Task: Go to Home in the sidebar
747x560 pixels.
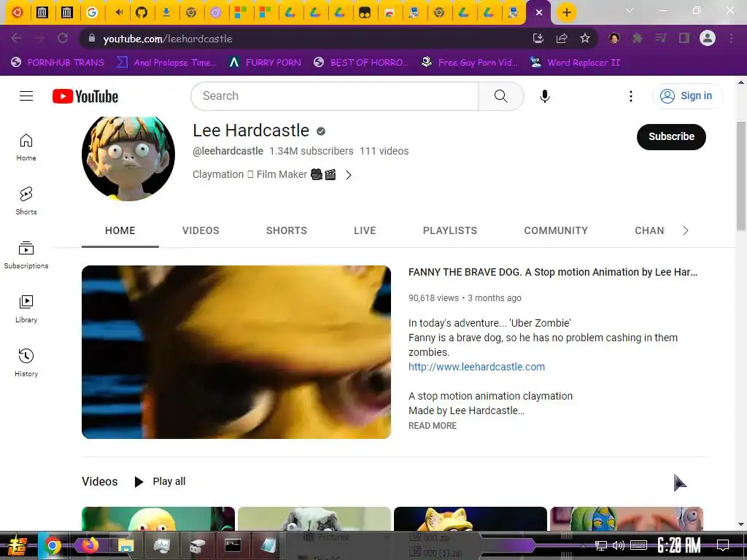Action: tap(26, 147)
